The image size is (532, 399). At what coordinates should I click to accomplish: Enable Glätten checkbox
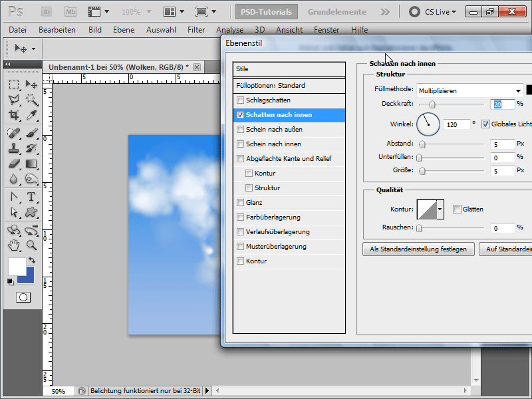(x=457, y=209)
